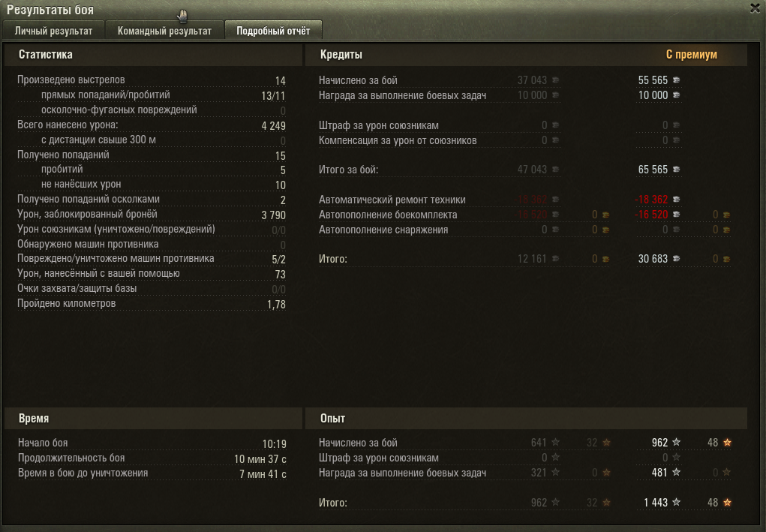Click the Кредиты section header

[341, 55]
